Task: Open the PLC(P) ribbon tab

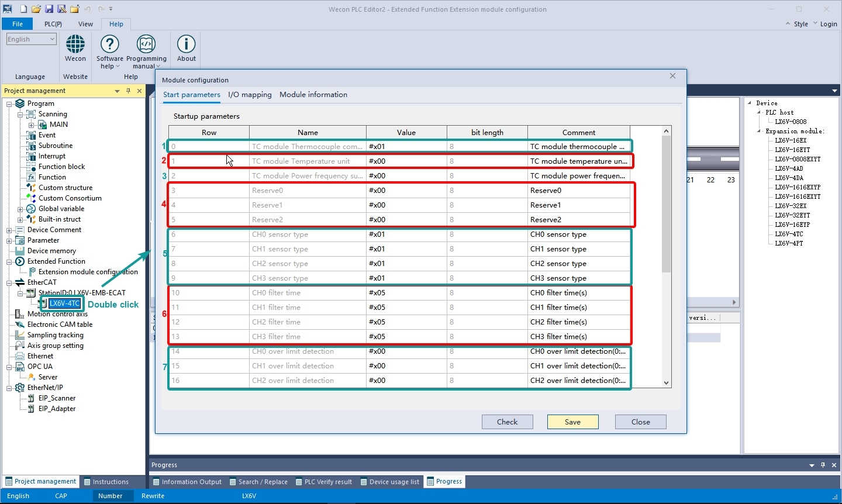Action: pos(53,24)
